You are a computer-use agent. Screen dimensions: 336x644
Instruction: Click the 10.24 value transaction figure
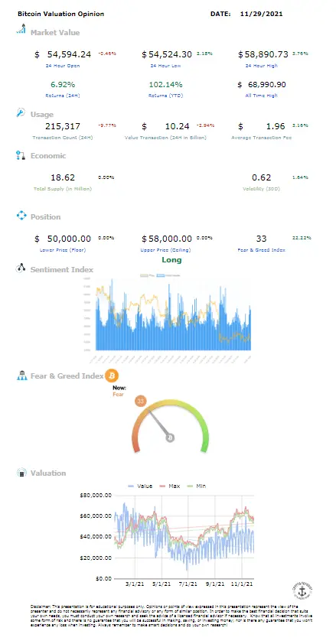(x=177, y=126)
